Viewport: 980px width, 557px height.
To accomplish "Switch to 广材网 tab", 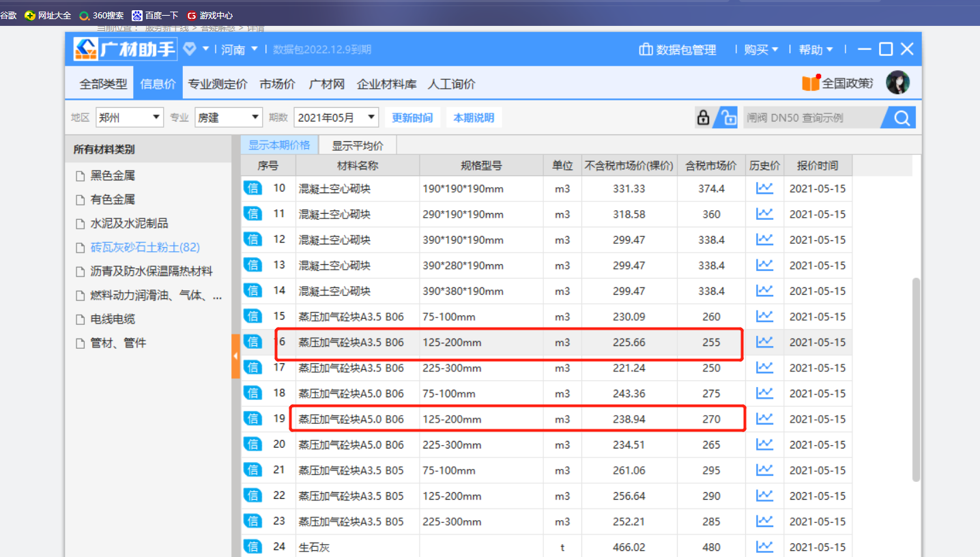I will [326, 84].
